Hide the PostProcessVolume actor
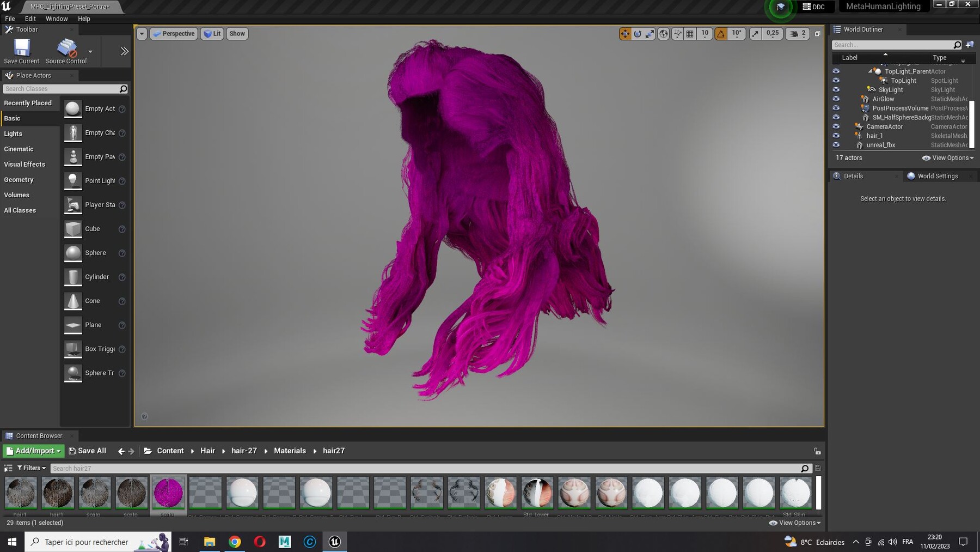This screenshot has width=980, height=552. coord(836,108)
